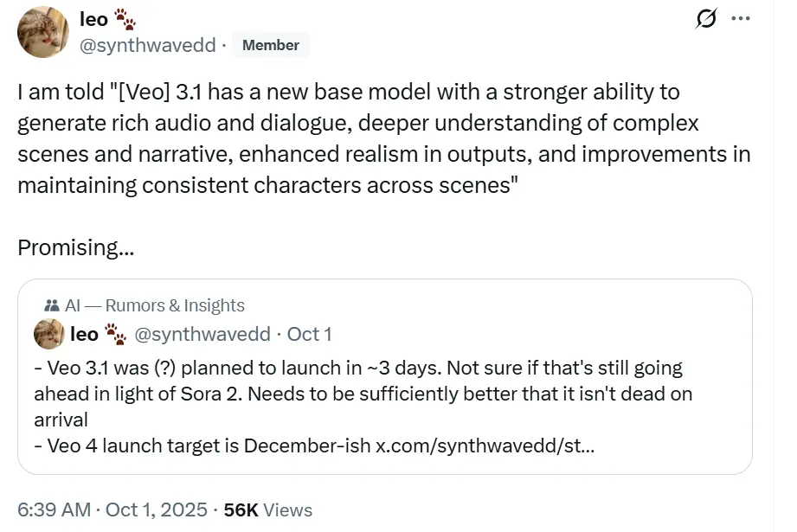
Task: Select the word Promising in the post
Action: 66,247
